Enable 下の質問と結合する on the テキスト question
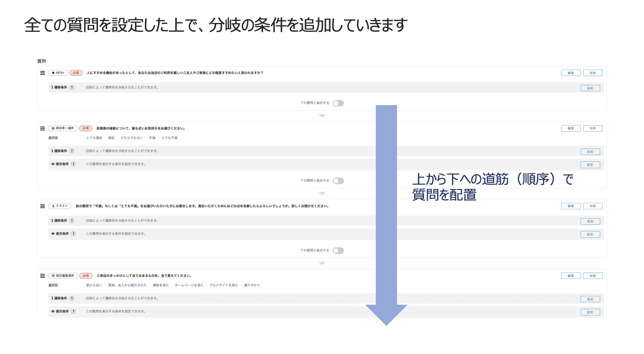The image size is (644, 354). point(338,250)
